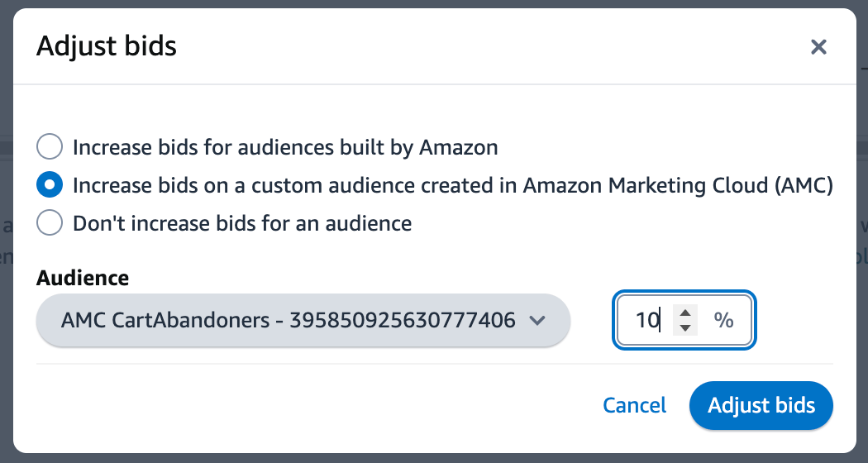Click the Adjust bids dialog title heading
This screenshot has width=868, height=463.
pyautogui.click(x=107, y=46)
